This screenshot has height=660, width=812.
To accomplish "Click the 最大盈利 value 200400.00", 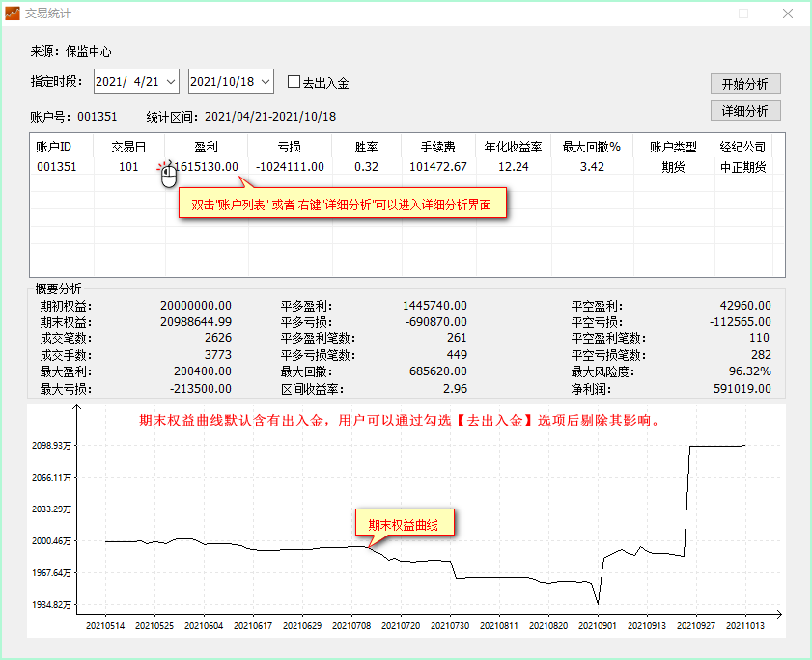I will coord(203,371).
